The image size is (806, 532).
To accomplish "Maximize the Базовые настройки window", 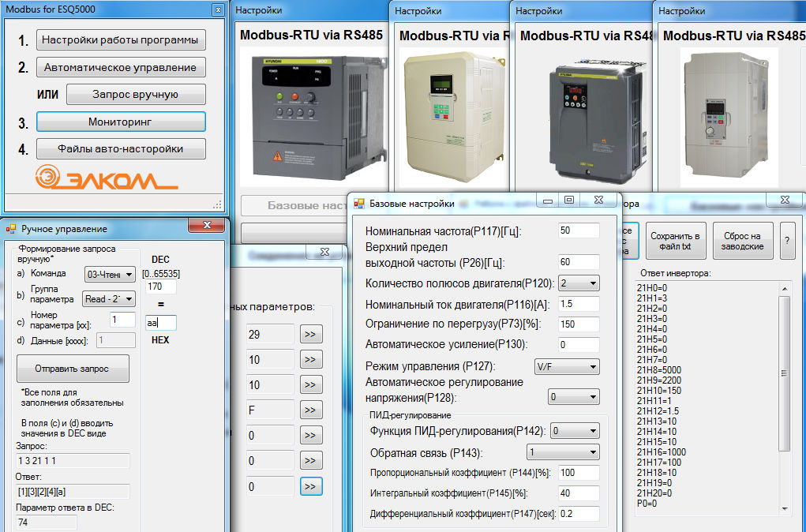I will click(569, 200).
